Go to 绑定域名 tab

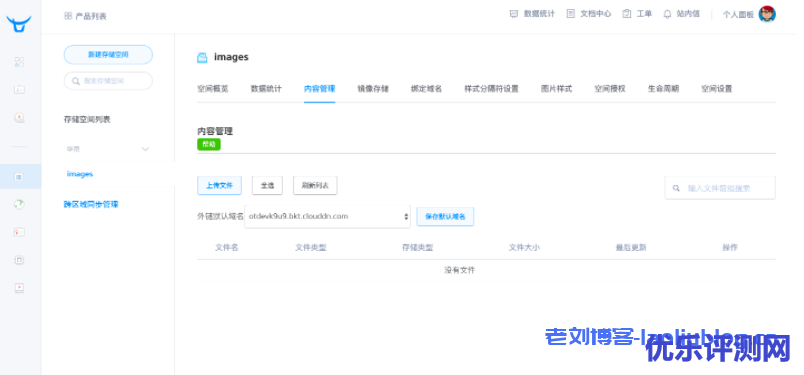(426, 89)
